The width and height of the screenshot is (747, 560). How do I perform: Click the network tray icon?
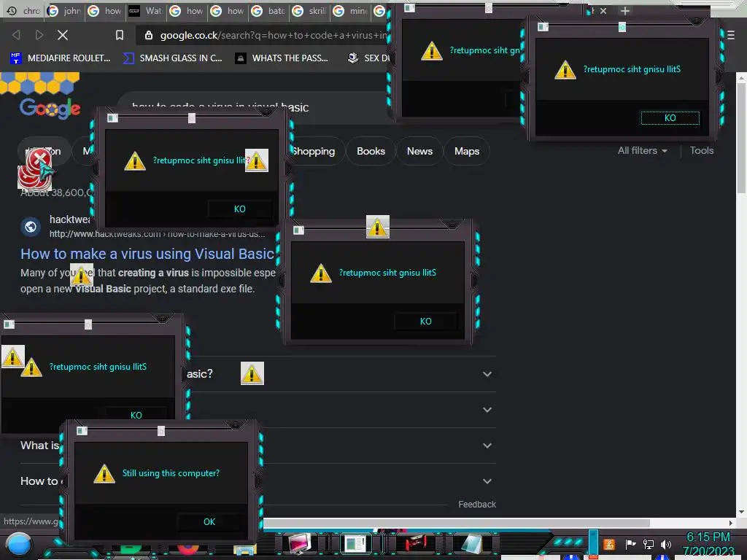click(648, 544)
